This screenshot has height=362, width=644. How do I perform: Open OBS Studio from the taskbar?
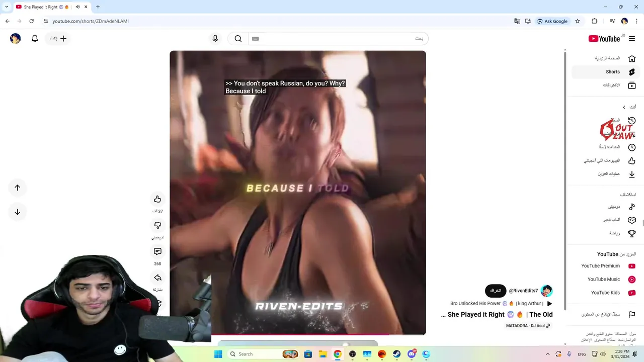pos(352,354)
